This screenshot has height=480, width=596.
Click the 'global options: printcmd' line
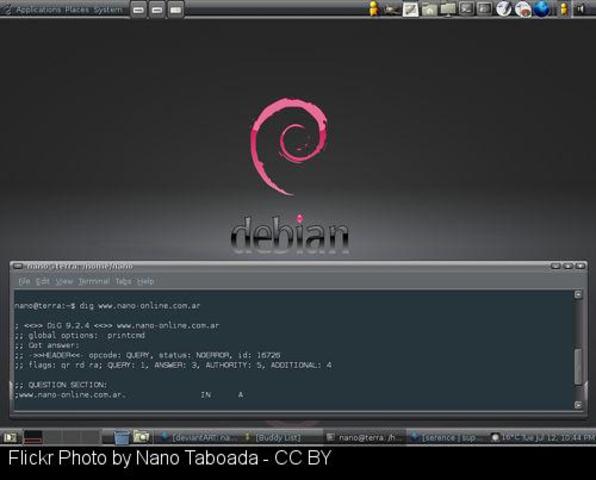point(80,336)
